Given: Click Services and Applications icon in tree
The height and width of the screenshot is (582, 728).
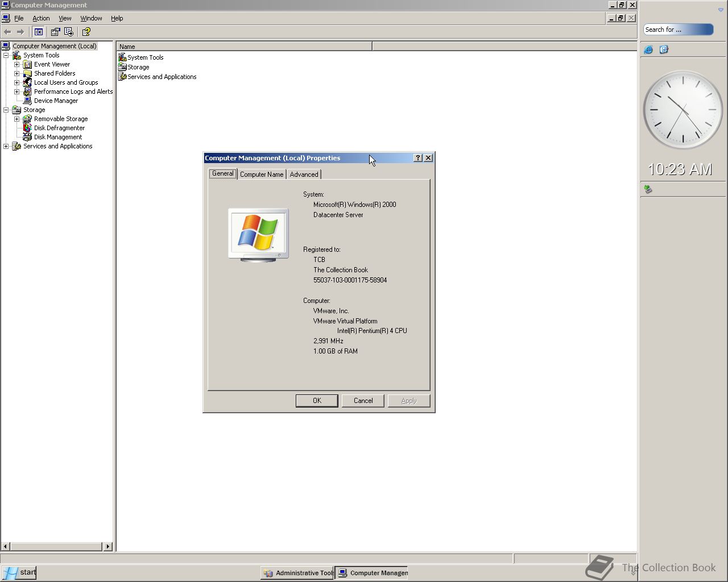Looking at the screenshot, I should [16, 146].
